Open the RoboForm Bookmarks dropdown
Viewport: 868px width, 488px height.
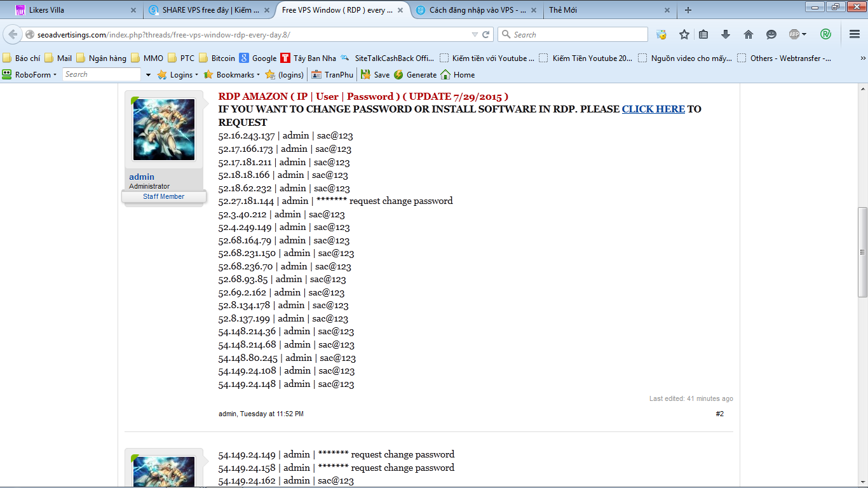tap(231, 74)
